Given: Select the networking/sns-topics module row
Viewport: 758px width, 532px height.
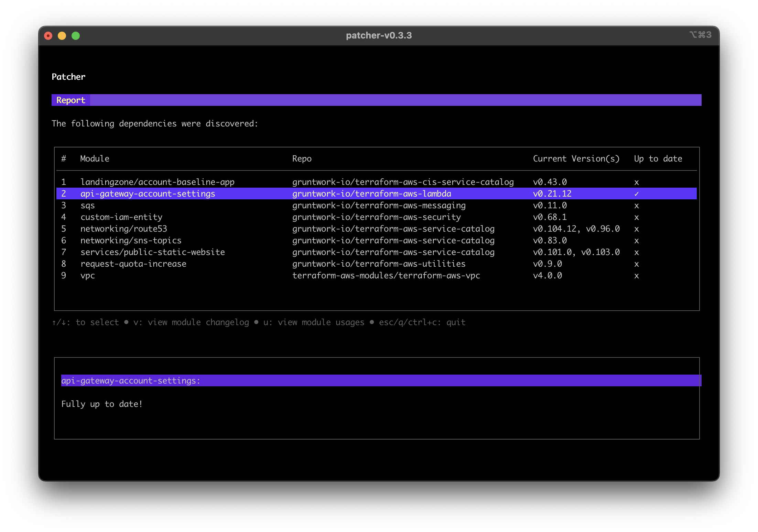Looking at the screenshot, I should click(x=377, y=240).
